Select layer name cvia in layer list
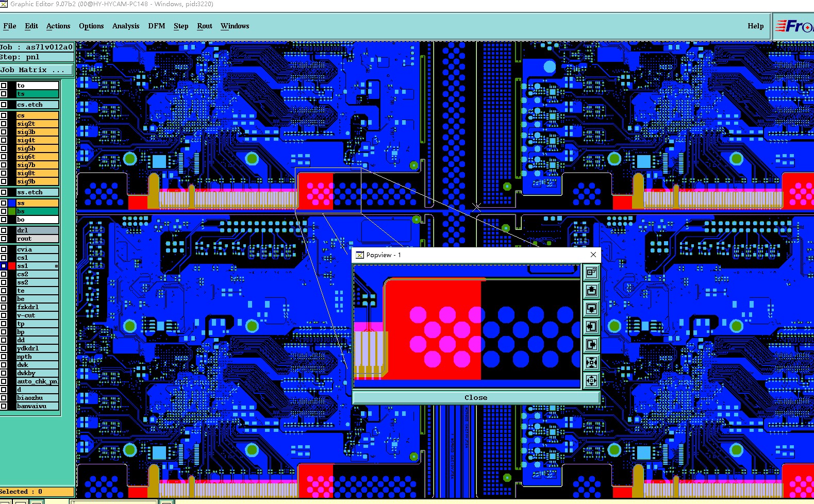814x504 pixels. [37, 249]
